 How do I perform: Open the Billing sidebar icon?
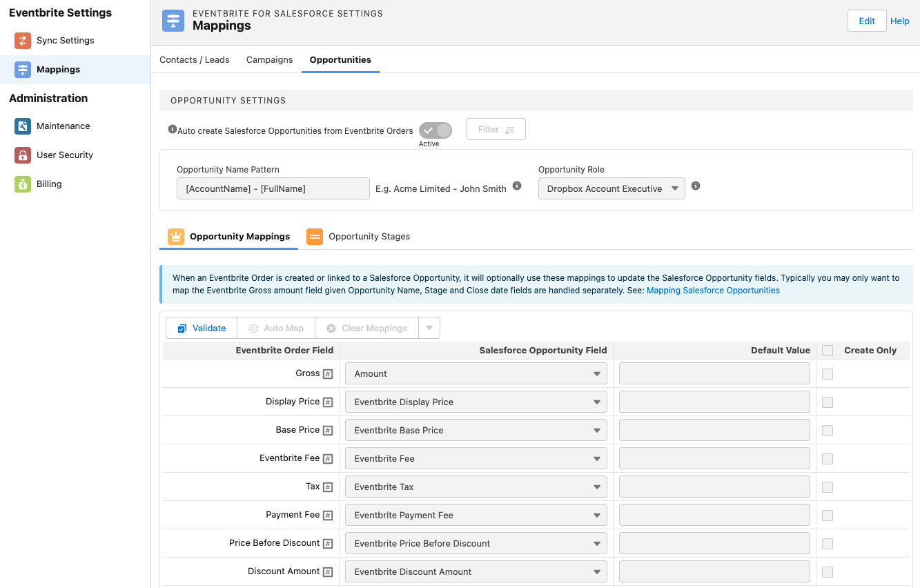pos(23,184)
